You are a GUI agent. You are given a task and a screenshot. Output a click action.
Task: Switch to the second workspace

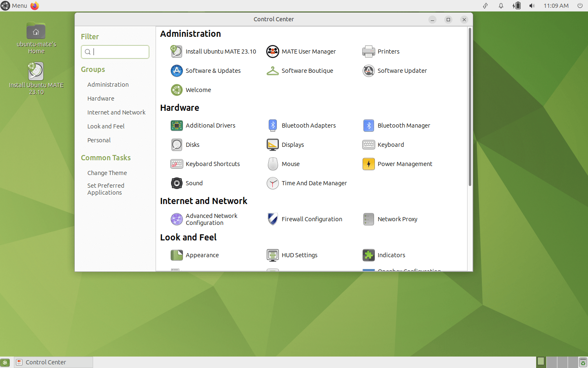click(x=552, y=362)
